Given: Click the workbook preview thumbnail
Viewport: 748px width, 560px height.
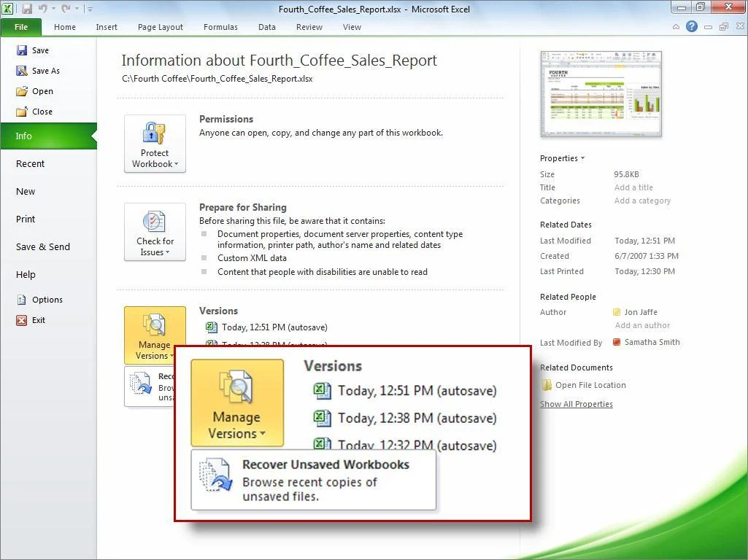Looking at the screenshot, I should click(x=601, y=94).
